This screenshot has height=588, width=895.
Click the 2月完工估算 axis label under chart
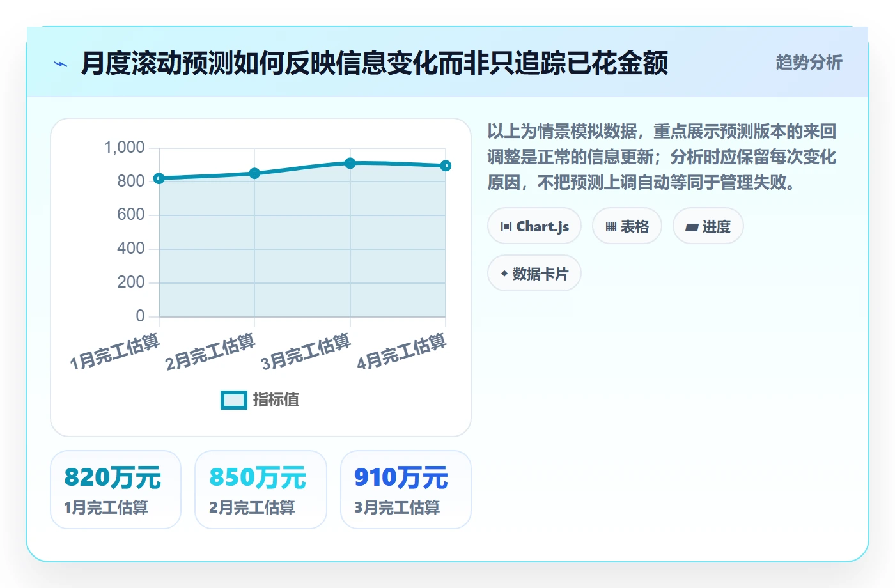210,352
